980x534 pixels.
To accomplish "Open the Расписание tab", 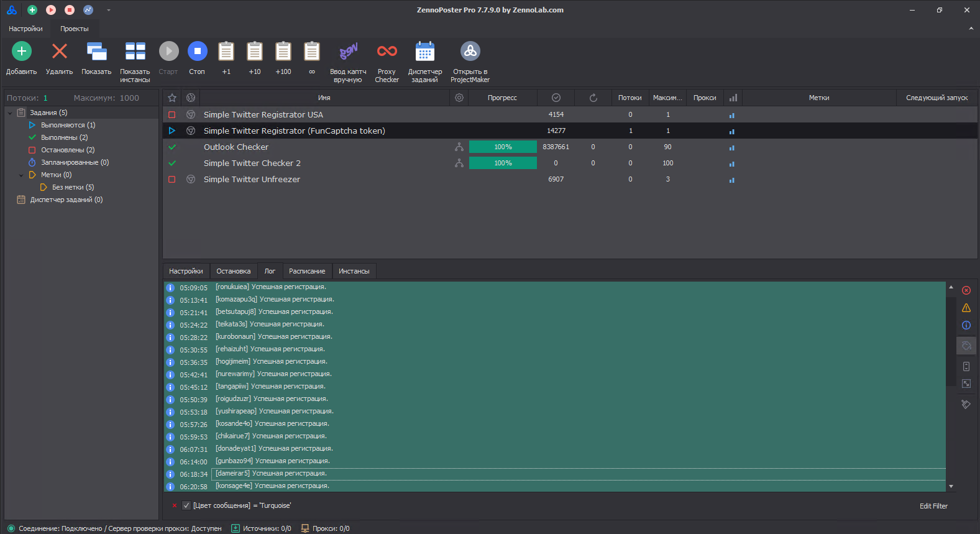I will click(307, 271).
